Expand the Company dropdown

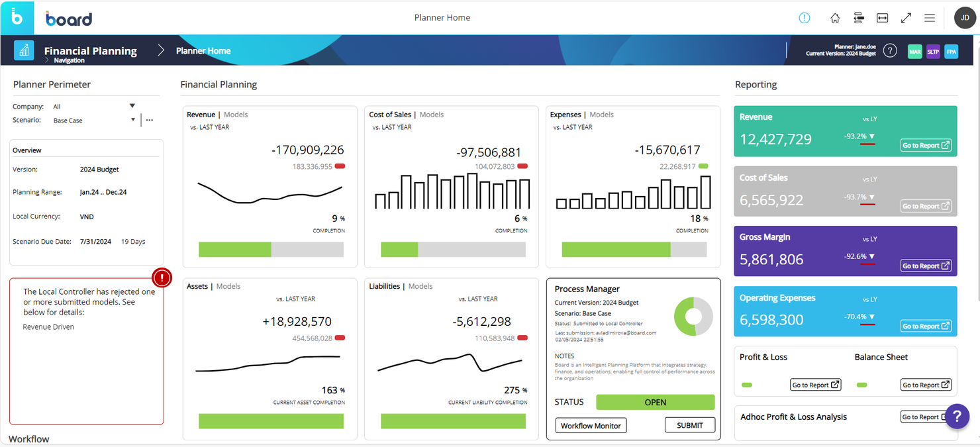click(132, 106)
